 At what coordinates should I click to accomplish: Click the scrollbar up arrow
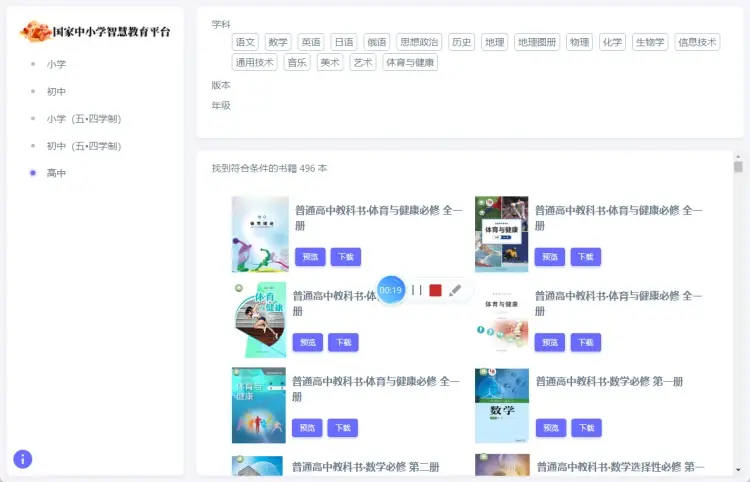pyautogui.click(x=738, y=156)
